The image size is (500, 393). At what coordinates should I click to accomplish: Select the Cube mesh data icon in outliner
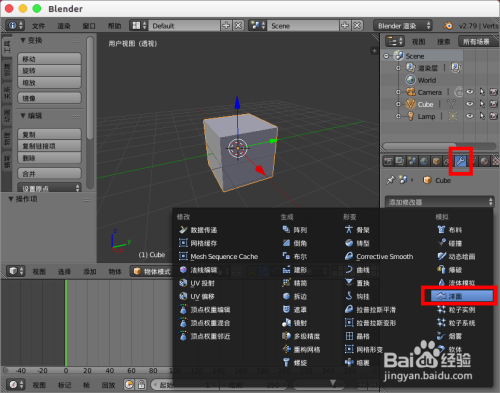[451, 104]
